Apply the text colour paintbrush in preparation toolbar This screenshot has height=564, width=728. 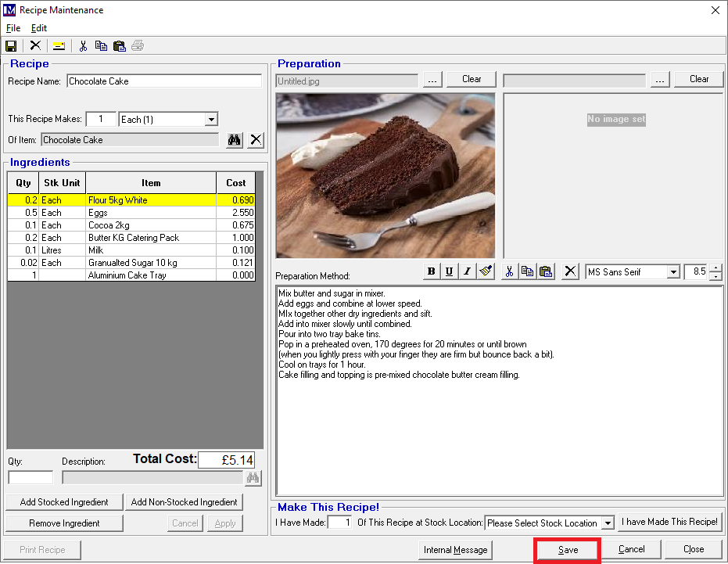pos(486,271)
